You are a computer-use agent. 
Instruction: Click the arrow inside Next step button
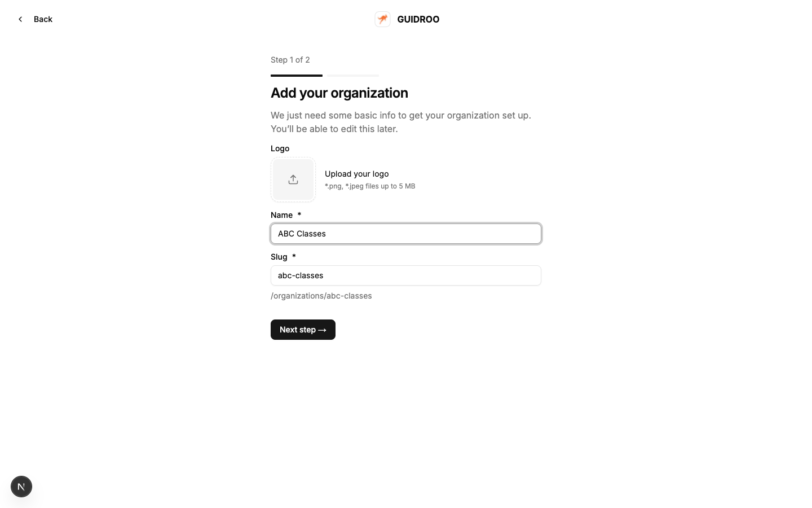click(x=323, y=330)
